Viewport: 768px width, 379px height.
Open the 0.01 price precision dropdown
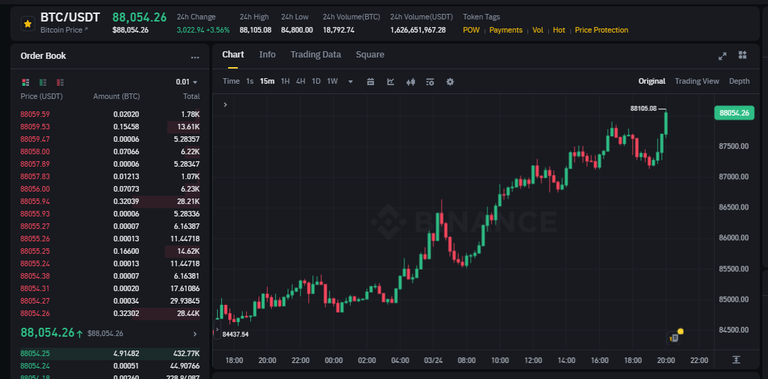click(187, 82)
